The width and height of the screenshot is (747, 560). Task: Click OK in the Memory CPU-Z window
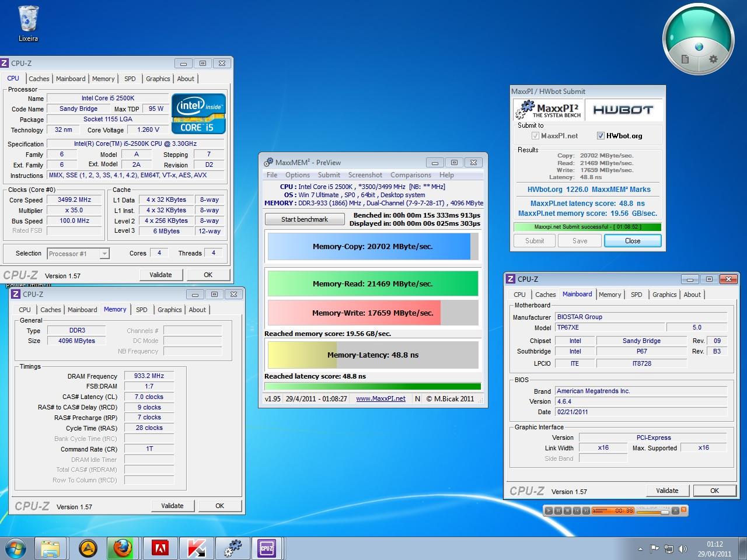tap(219, 506)
